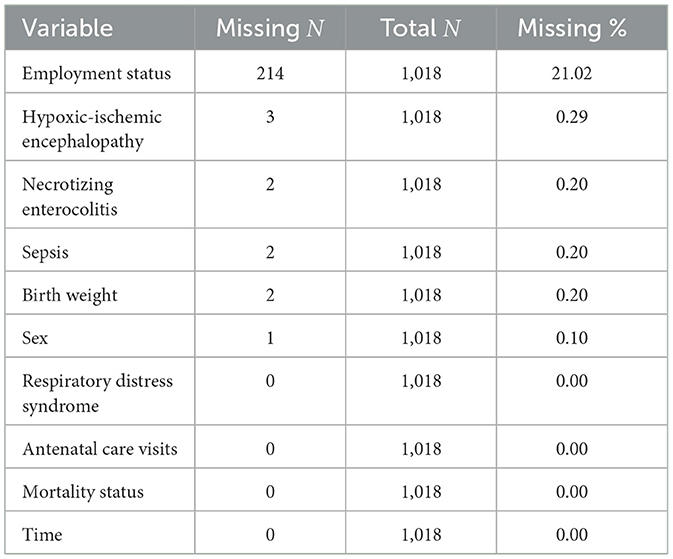
Task: Select the Time row label
Action: pyautogui.click(x=42, y=535)
